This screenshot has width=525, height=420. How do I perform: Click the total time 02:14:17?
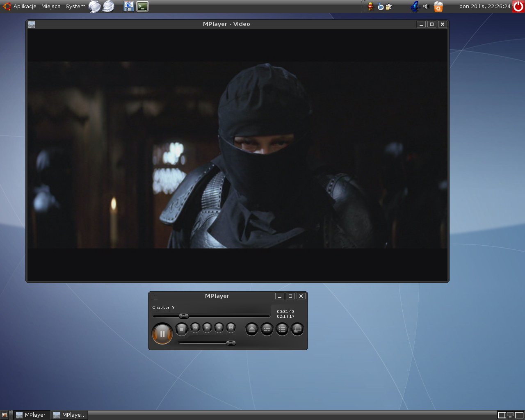pyautogui.click(x=285, y=317)
